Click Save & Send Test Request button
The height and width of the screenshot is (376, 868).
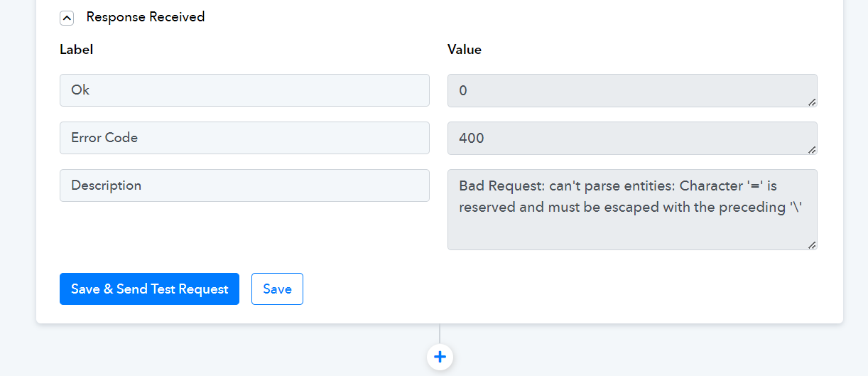coord(149,289)
